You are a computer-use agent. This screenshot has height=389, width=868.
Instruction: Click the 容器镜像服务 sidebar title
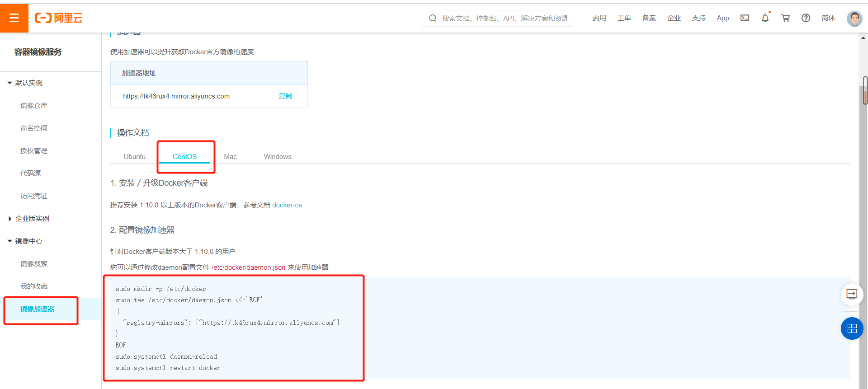(x=38, y=52)
